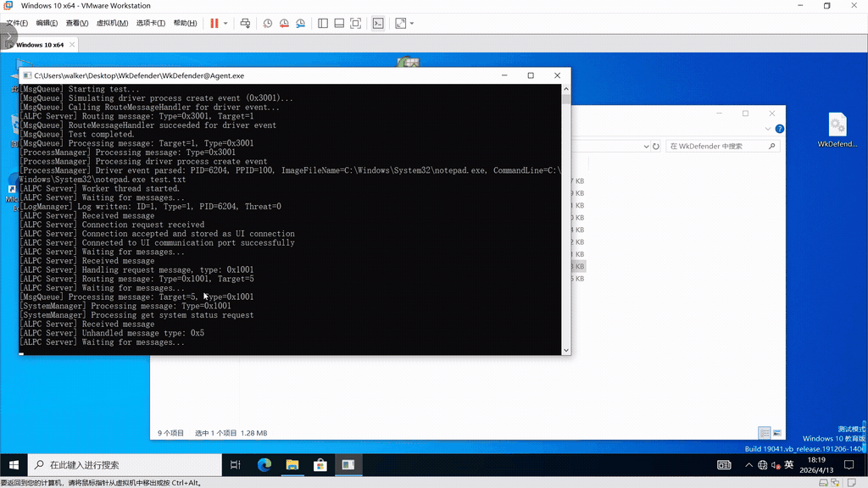Screen dimensions: 868x488
Task: Click the stretch guest display icon
Action: point(400,23)
